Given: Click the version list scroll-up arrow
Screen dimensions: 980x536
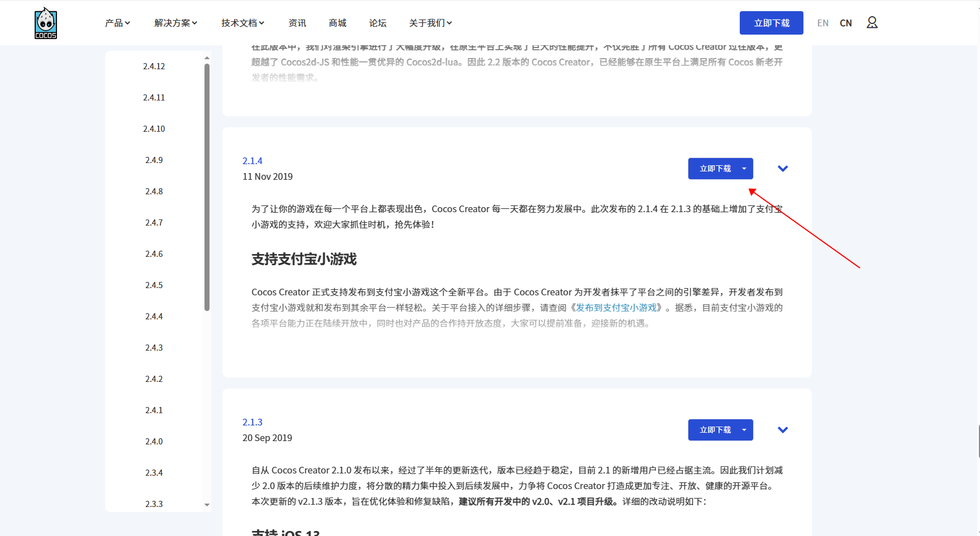Looking at the screenshot, I should [x=207, y=58].
